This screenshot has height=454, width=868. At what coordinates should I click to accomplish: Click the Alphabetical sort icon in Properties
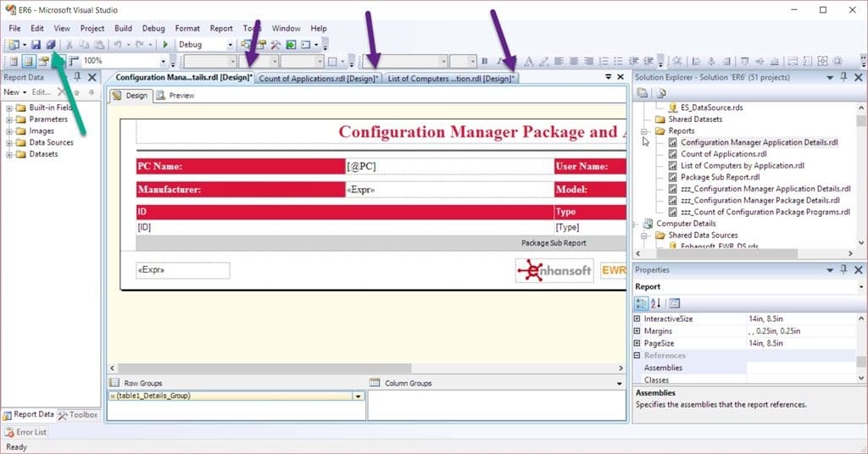click(x=655, y=303)
